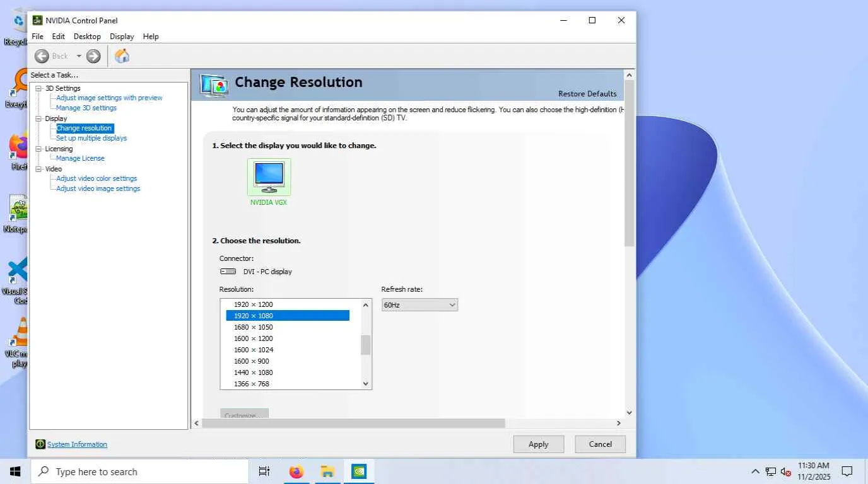Open the Back history dropdown arrow
The image size is (868, 484).
[79, 56]
